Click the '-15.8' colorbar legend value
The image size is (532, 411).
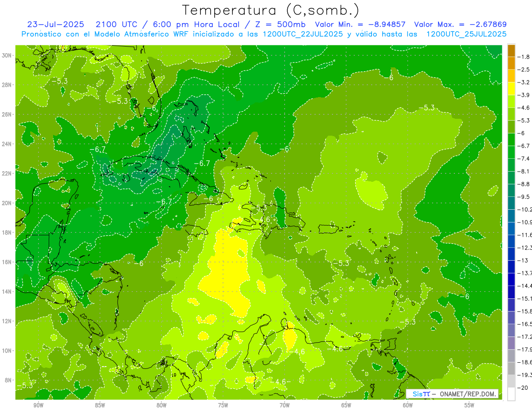click(524, 311)
